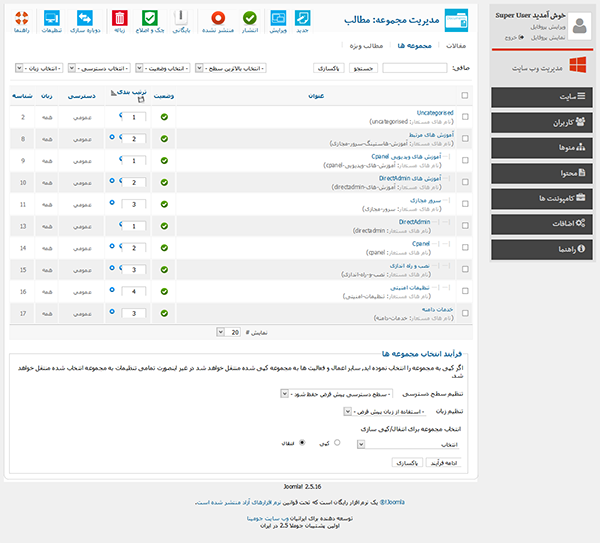Image resolution: width=600 pixels, height=543 pixels.
Task: Switch to the مجموعه ها tab
Action: (x=414, y=46)
